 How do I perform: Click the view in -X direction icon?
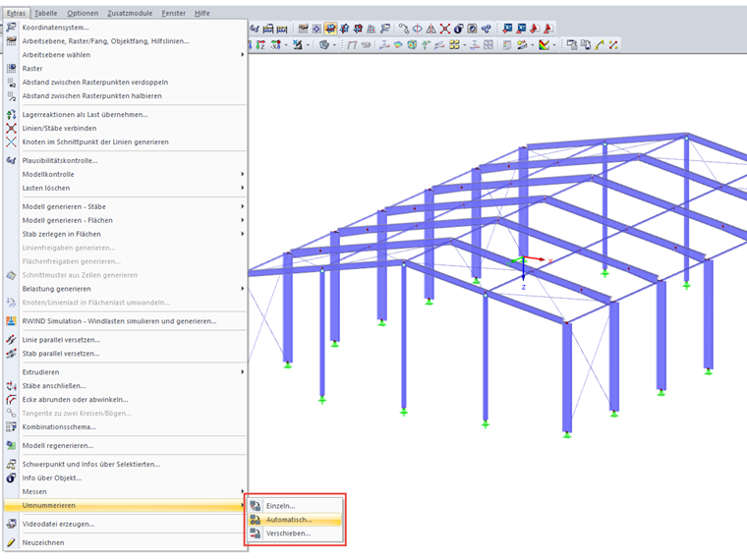[x=275, y=45]
